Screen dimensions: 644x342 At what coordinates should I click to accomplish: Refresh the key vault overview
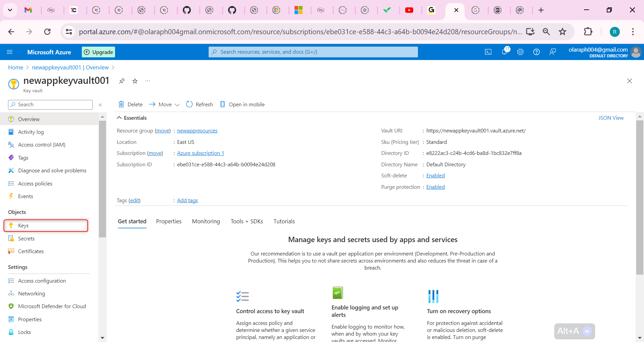coord(200,104)
